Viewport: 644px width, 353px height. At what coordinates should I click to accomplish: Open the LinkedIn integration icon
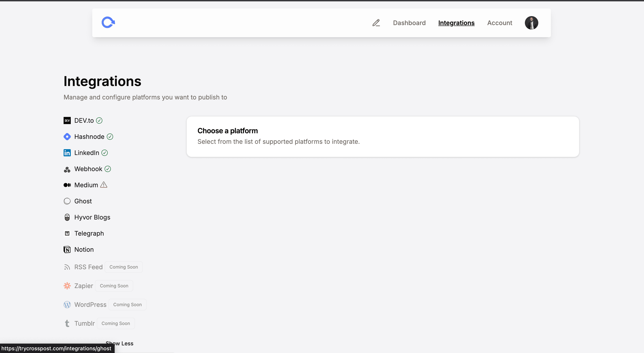coord(67,153)
